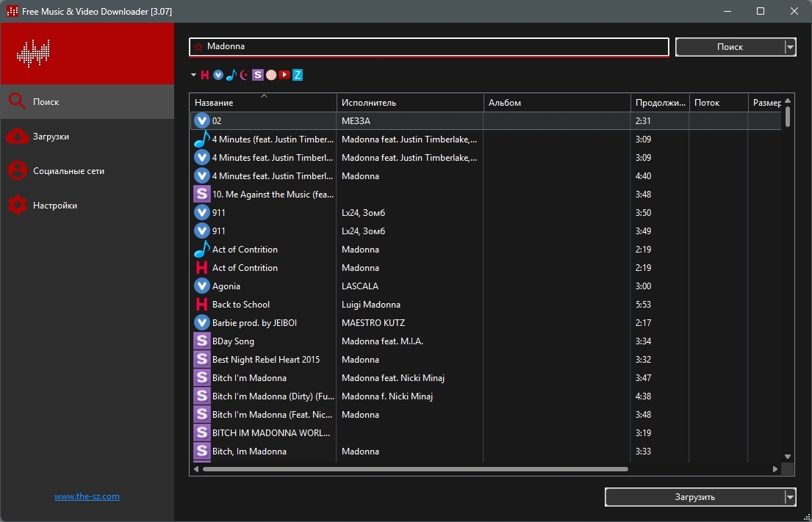812x522 pixels.
Task: Click the H icon on Back to School row
Action: click(202, 304)
